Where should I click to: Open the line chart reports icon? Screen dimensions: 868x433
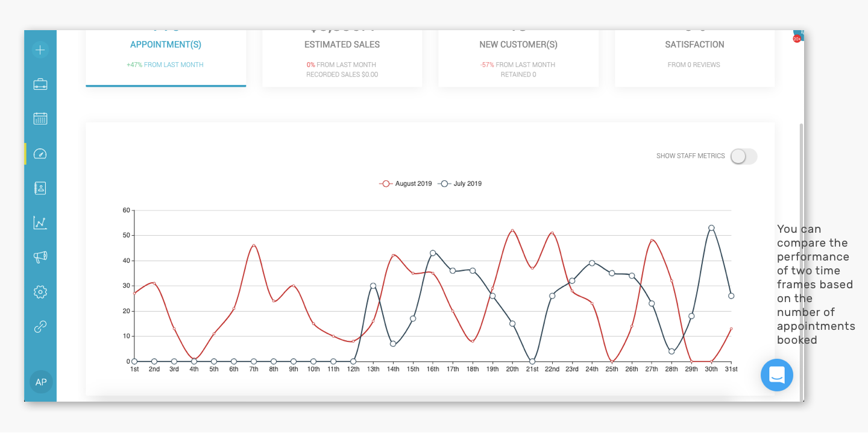tap(40, 223)
